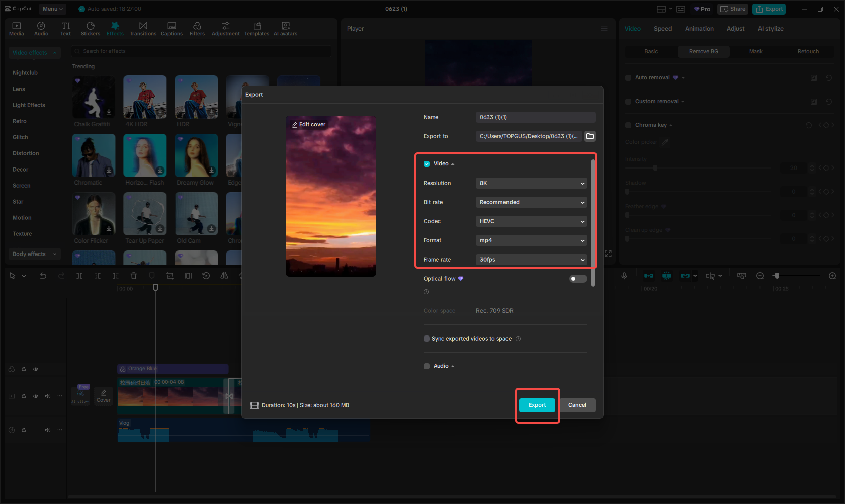
Task: Expand the Frame rate dropdown showing 30fps
Action: tap(531, 260)
